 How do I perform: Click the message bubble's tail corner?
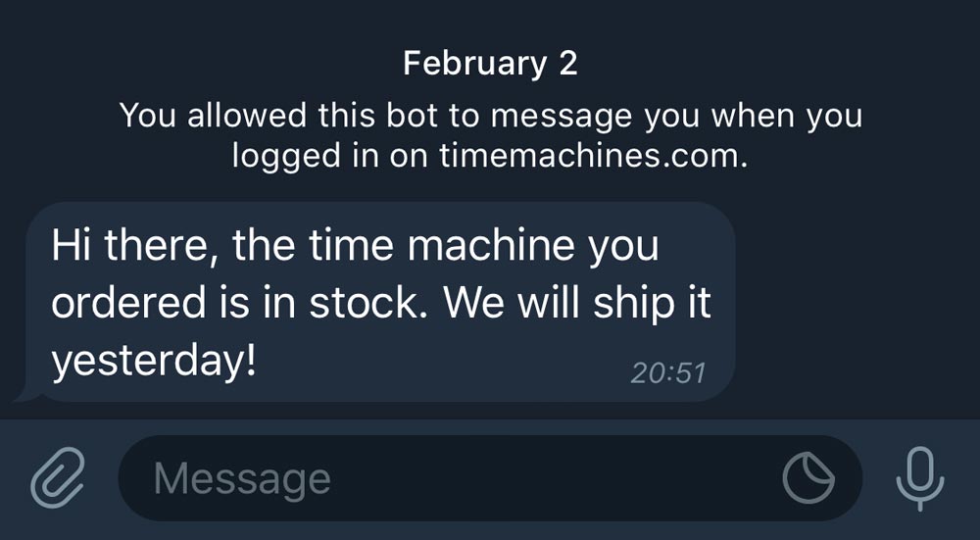coord(24,394)
